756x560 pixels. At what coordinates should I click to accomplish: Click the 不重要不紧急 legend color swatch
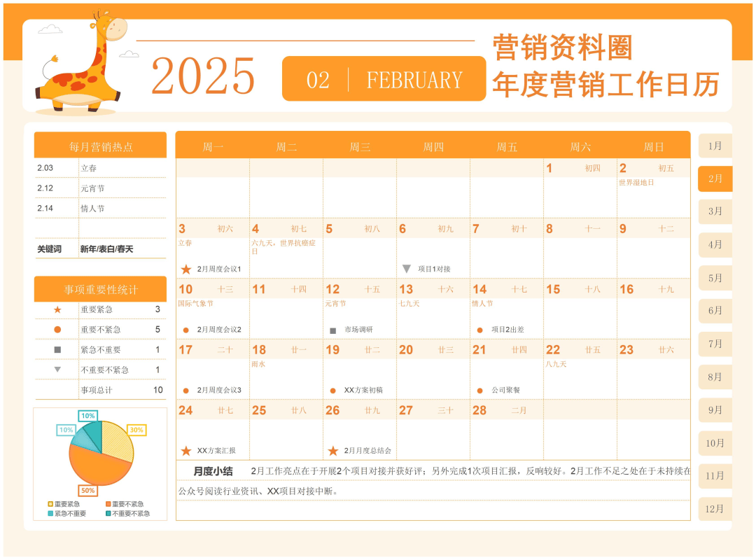click(x=108, y=514)
